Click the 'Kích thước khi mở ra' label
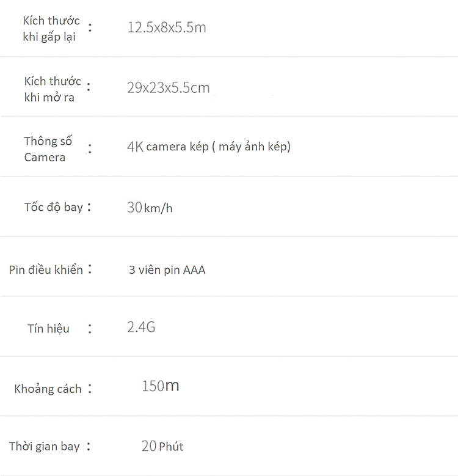 (x=53, y=89)
